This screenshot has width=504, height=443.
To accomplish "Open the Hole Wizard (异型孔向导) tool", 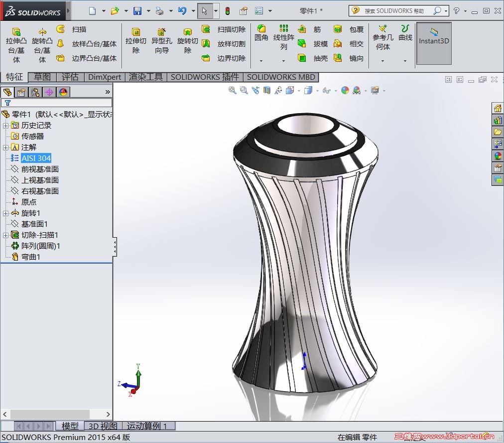I will [162, 41].
